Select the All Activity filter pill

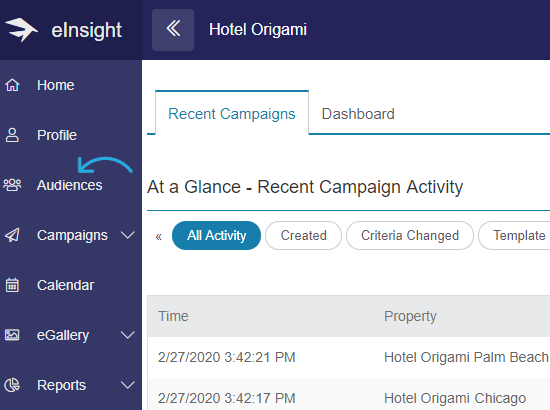click(x=216, y=235)
